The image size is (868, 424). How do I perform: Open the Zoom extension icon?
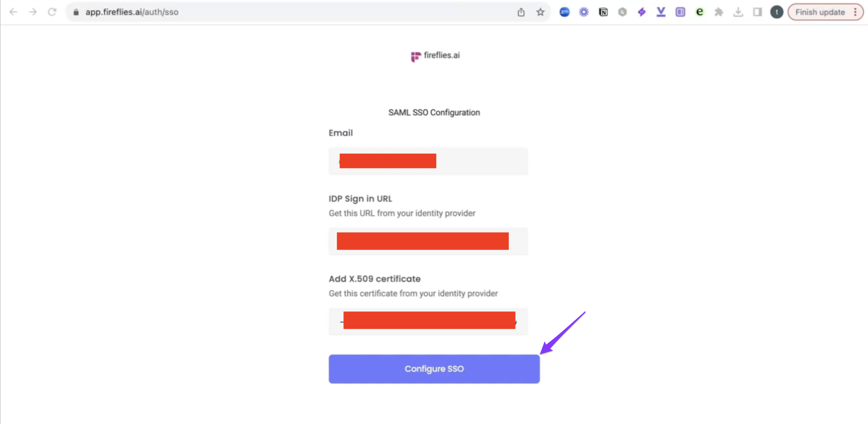click(564, 12)
